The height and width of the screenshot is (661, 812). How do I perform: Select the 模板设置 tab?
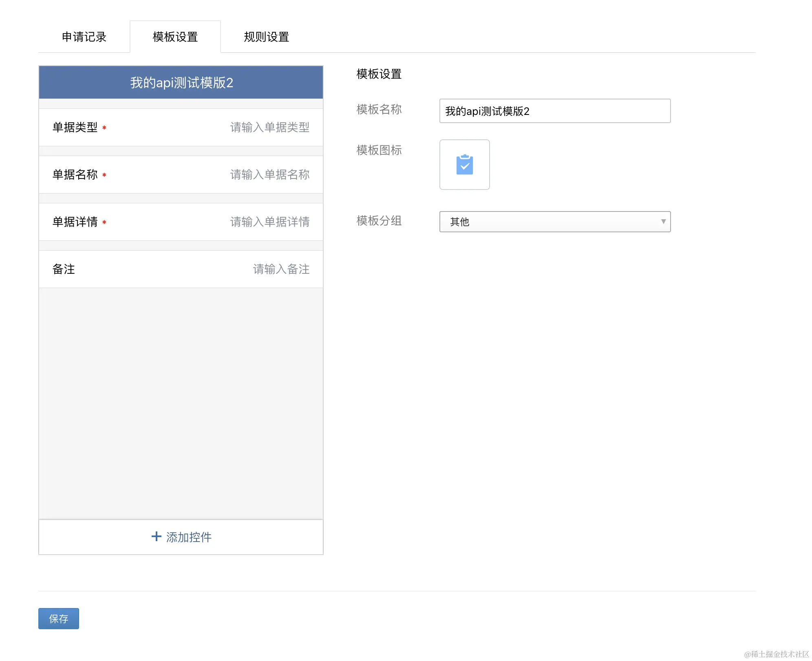click(x=175, y=37)
